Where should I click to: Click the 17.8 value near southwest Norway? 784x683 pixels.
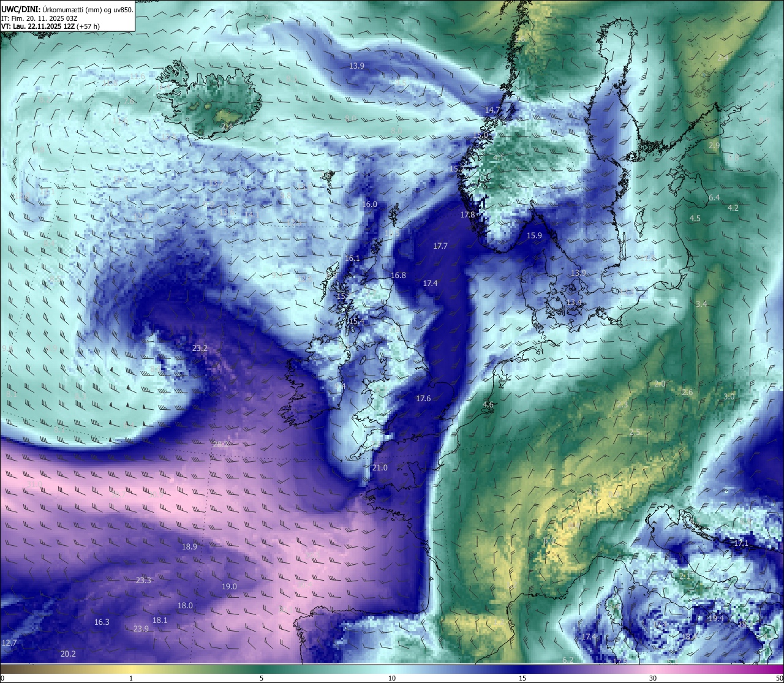tap(468, 215)
